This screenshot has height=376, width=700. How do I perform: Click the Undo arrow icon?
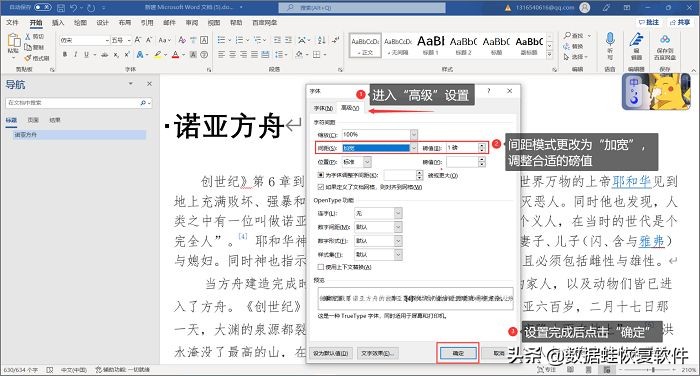click(x=74, y=8)
